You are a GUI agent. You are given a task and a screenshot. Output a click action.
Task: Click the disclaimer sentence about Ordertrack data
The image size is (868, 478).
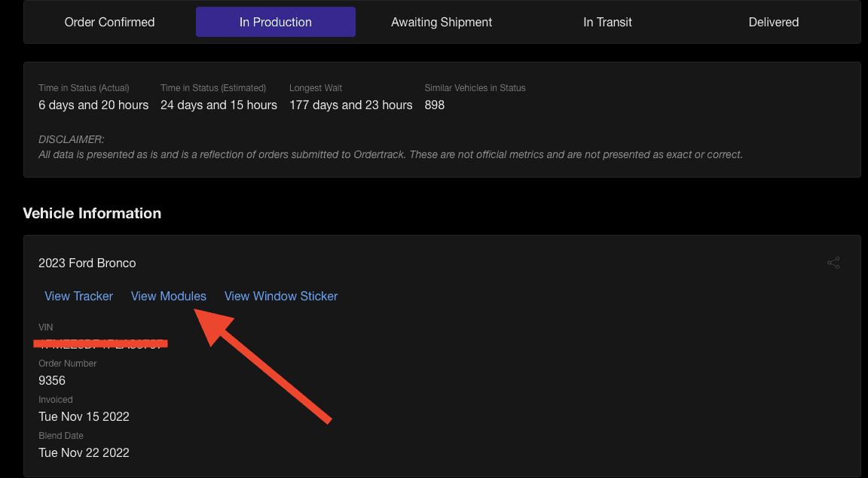tap(390, 155)
